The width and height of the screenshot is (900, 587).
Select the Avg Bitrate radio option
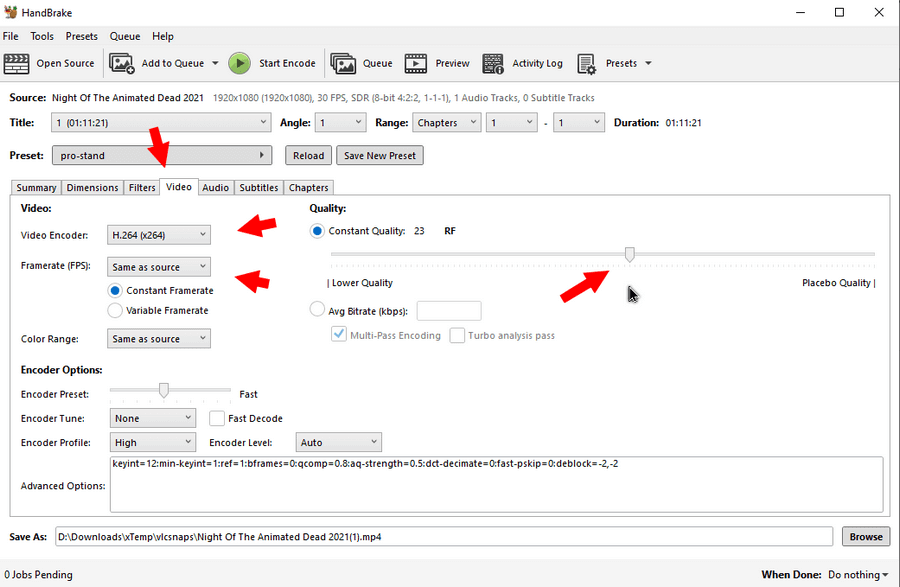[x=318, y=310]
